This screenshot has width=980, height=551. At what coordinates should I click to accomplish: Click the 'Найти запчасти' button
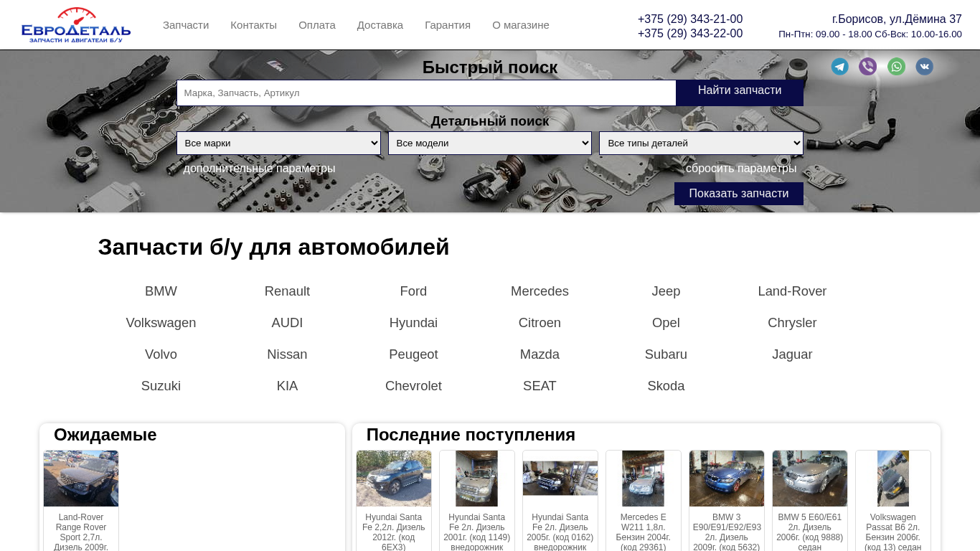click(740, 93)
